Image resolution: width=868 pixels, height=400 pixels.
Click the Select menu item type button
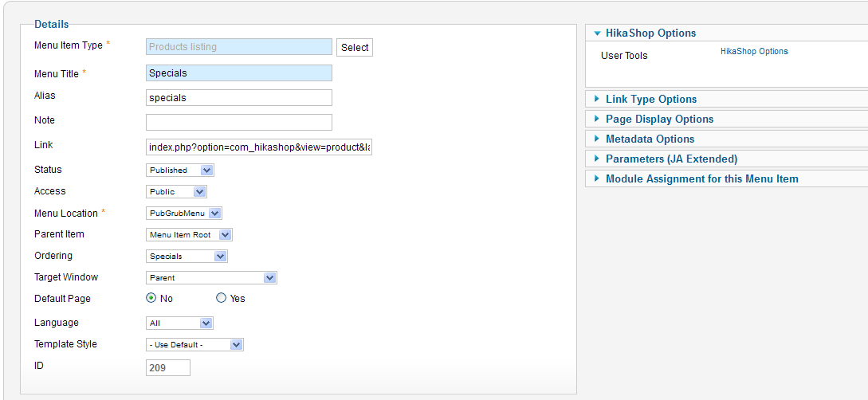355,48
